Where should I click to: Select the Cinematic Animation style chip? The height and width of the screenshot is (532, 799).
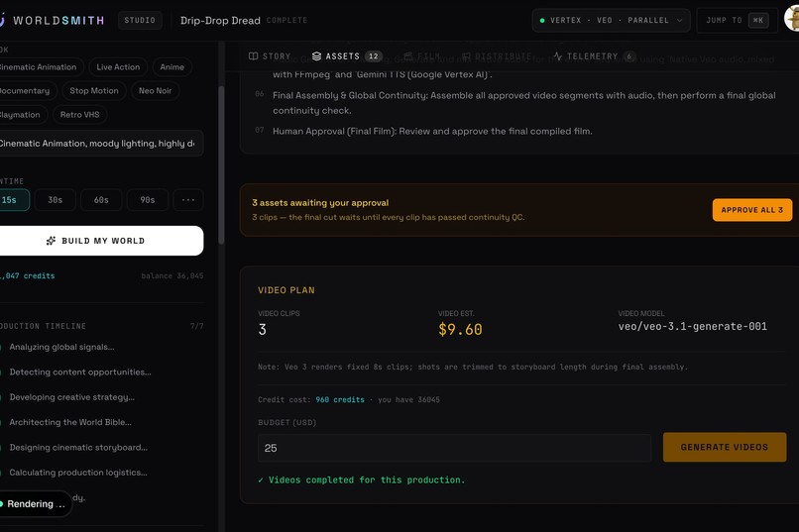pyautogui.click(x=41, y=67)
